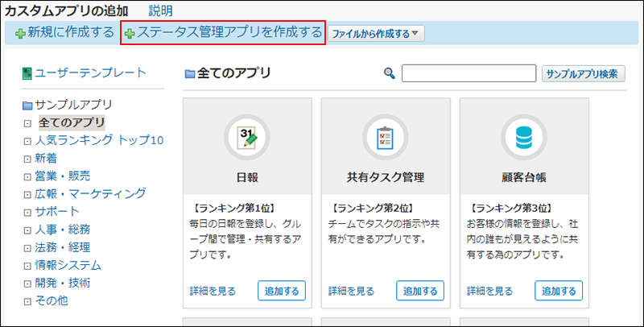Select 人事・総務 category
This screenshot has height=327, width=644.
(63, 230)
